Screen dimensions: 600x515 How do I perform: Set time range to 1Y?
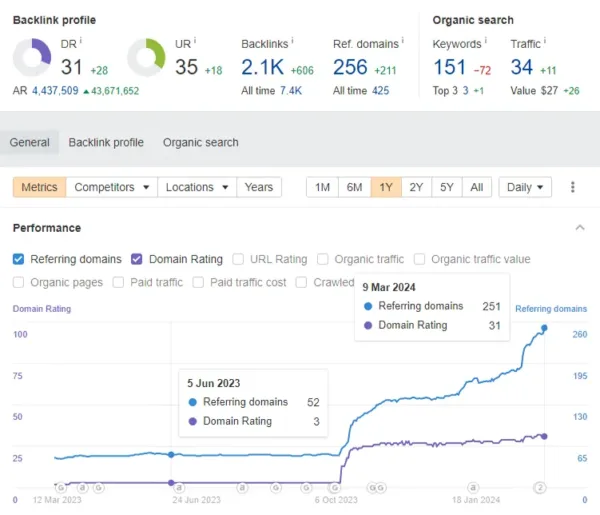[x=386, y=187]
